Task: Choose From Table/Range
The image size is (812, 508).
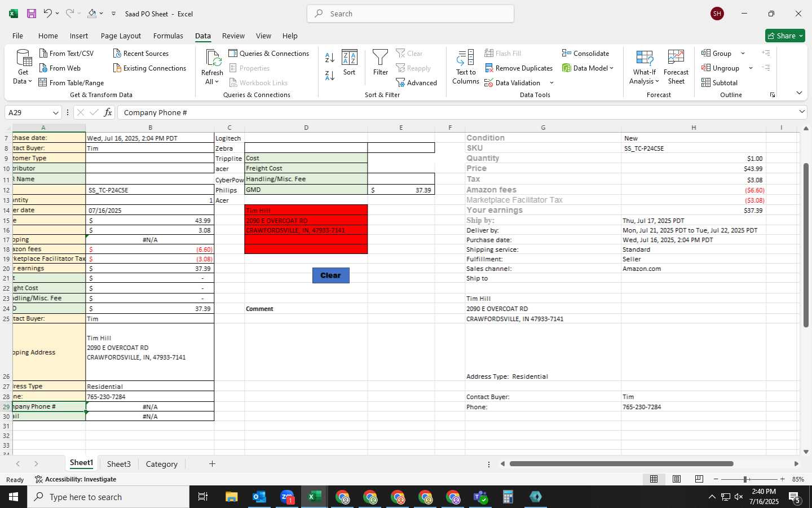Action: pos(71,82)
